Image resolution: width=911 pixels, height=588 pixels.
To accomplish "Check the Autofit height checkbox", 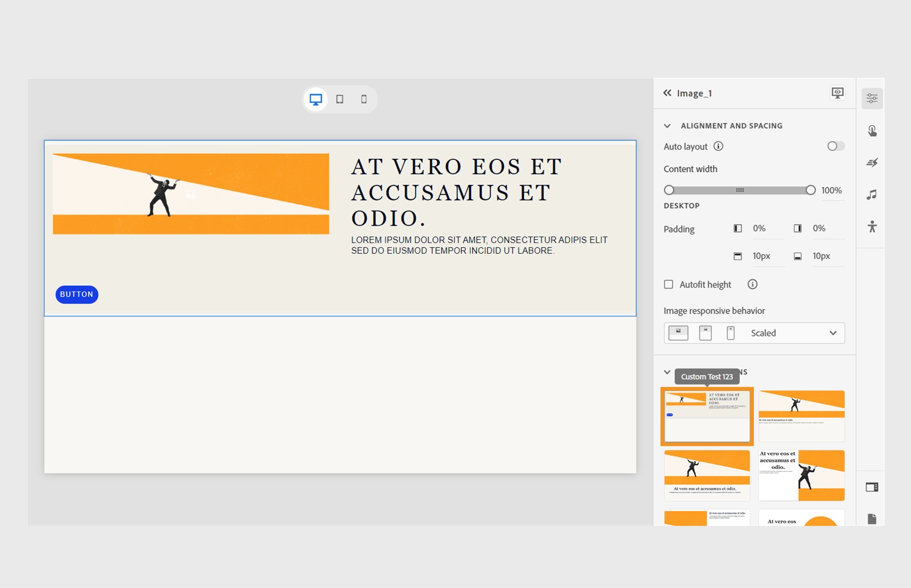I will 668,284.
